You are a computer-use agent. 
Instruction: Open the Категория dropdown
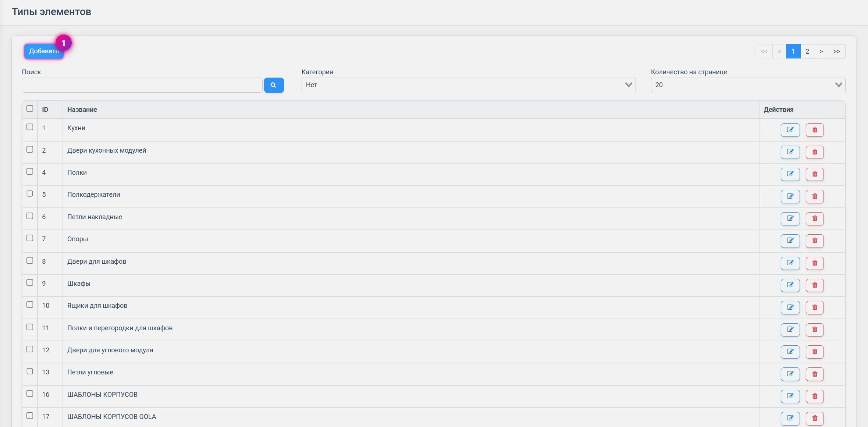click(469, 85)
